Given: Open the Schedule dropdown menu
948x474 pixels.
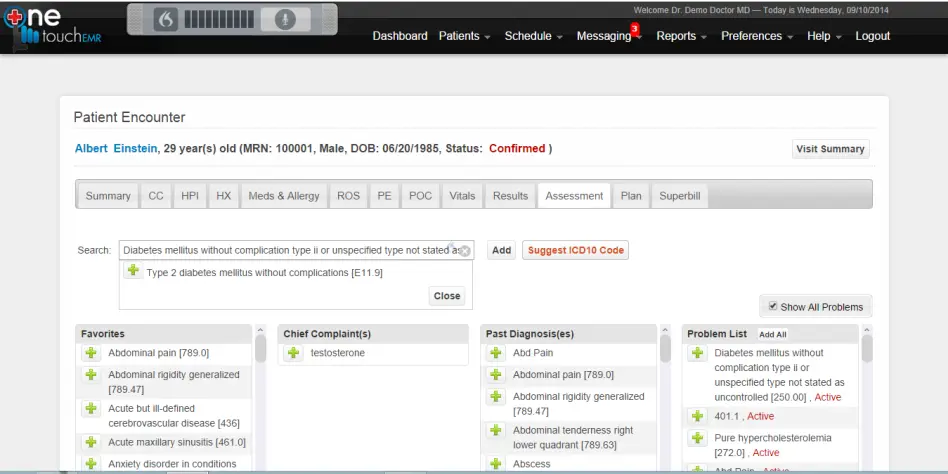Looking at the screenshot, I should click(533, 36).
